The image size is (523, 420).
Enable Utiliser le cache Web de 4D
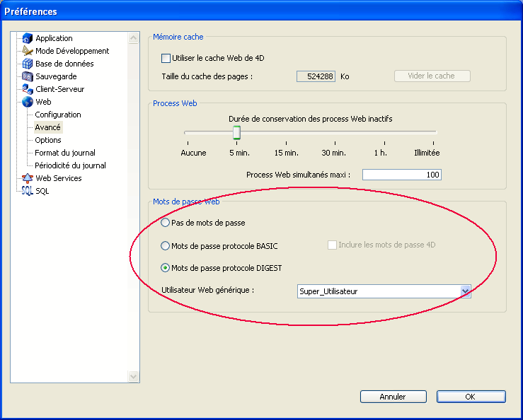[166, 58]
